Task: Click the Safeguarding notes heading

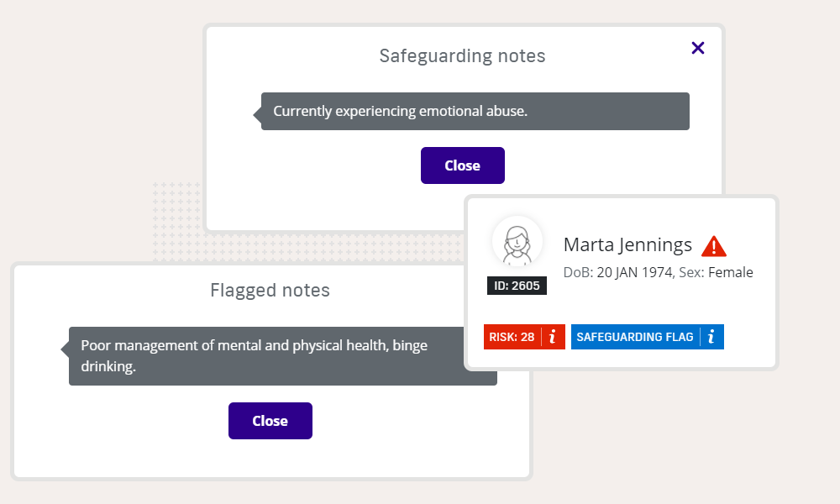Action: pyautogui.click(x=462, y=56)
